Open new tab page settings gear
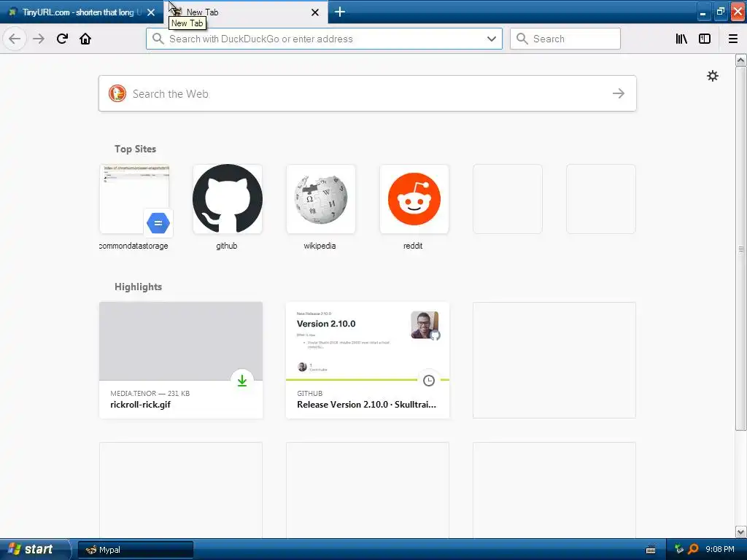 click(x=712, y=76)
